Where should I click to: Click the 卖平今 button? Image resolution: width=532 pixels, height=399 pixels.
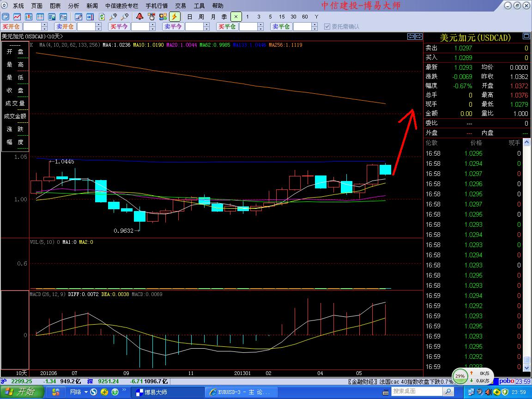[x=173, y=26]
